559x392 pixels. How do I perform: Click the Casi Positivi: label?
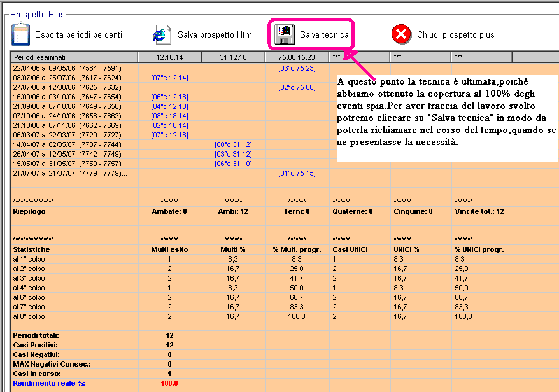[x=35, y=345]
